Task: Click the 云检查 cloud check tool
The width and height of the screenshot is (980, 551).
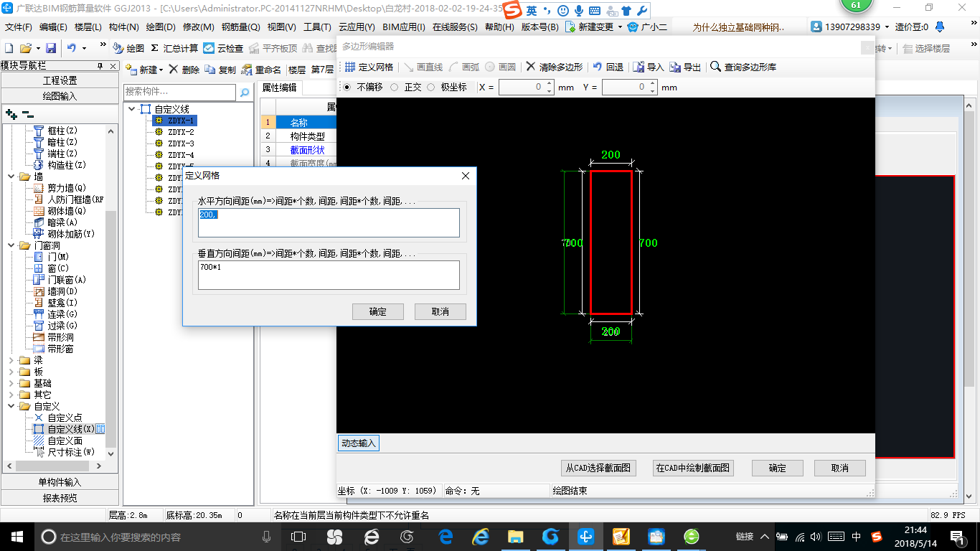Action: (223, 48)
